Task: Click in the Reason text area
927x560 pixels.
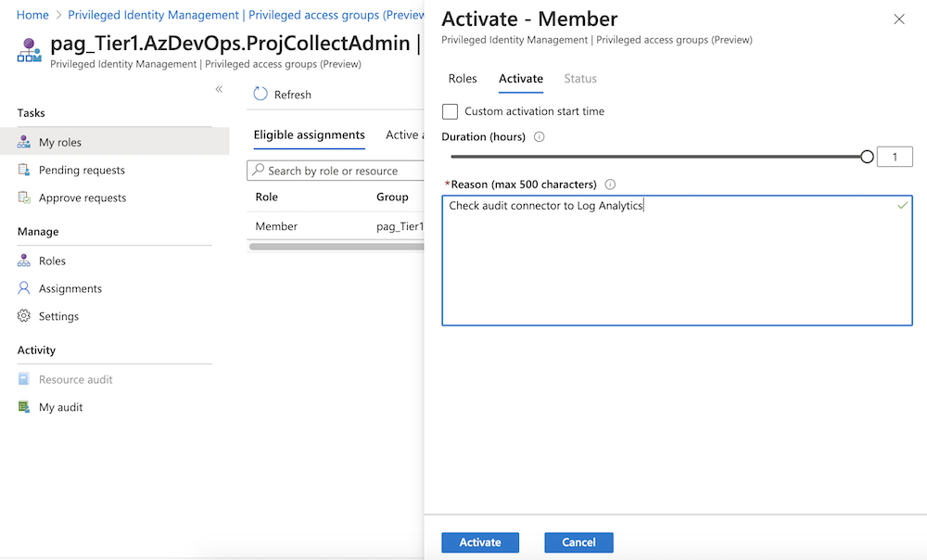Action: pos(677,261)
